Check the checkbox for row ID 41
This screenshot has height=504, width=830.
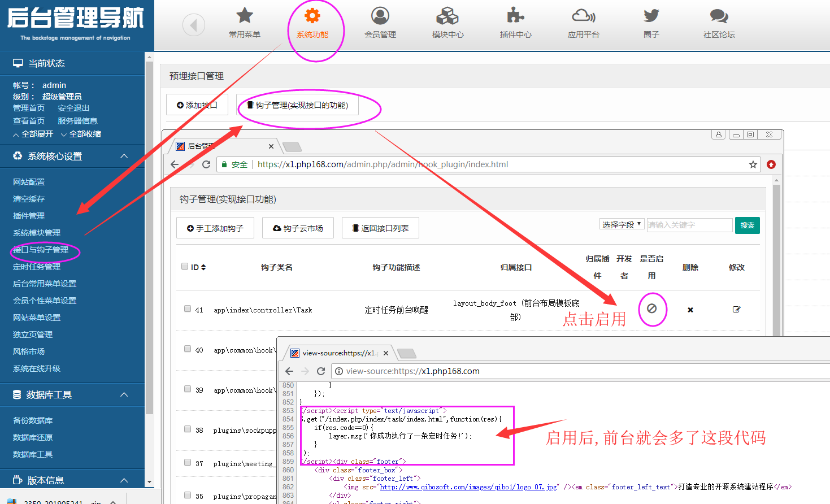click(188, 309)
